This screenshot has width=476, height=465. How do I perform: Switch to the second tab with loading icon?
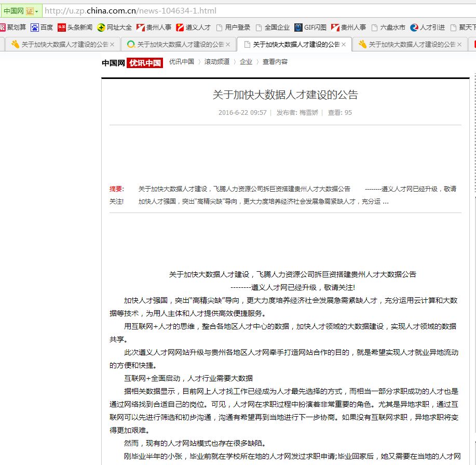(175, 45)
